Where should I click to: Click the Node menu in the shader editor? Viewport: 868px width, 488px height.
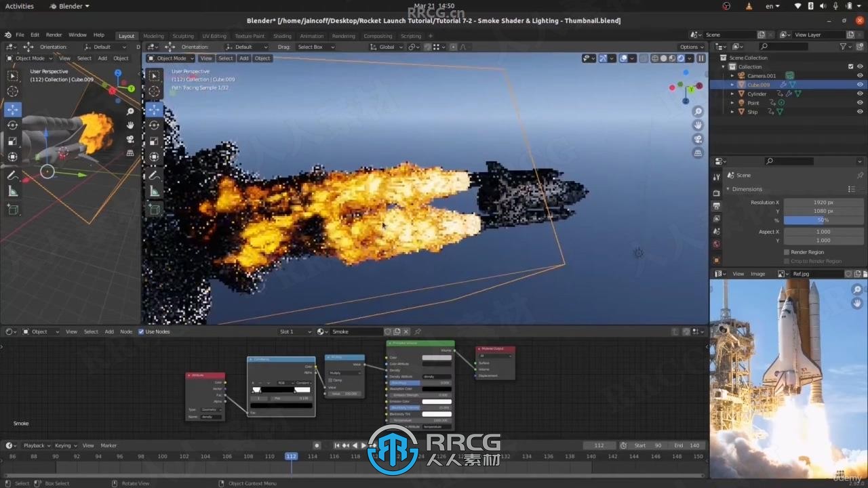[x=126, y=331]
